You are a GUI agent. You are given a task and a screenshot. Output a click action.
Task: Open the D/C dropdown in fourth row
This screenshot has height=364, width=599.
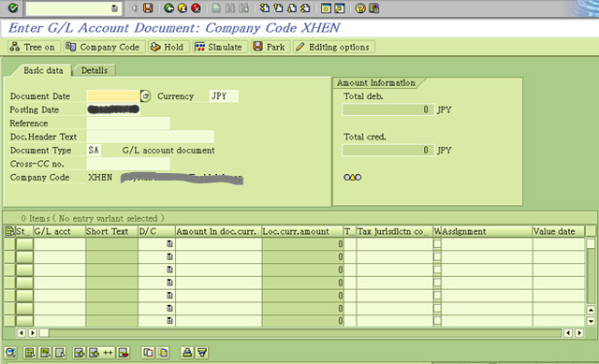[169, 283]
